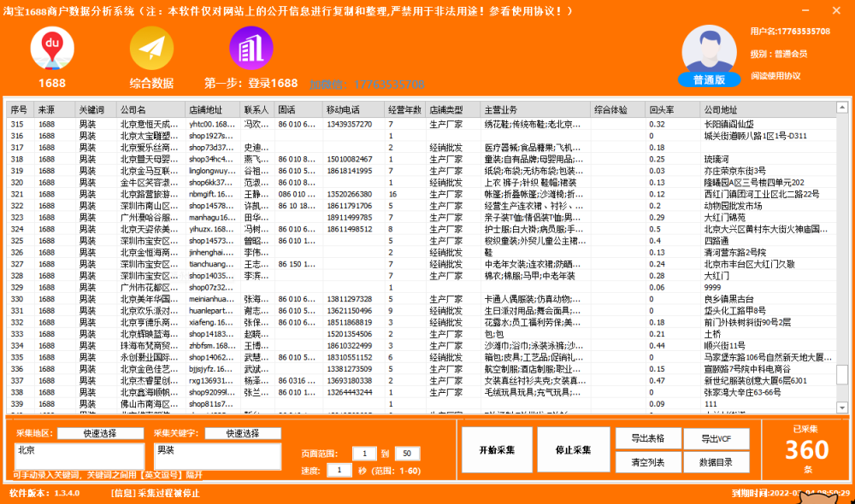Click the 回头率 column header
The height and width of the screenshot is (504, 855).
point(672,109)
